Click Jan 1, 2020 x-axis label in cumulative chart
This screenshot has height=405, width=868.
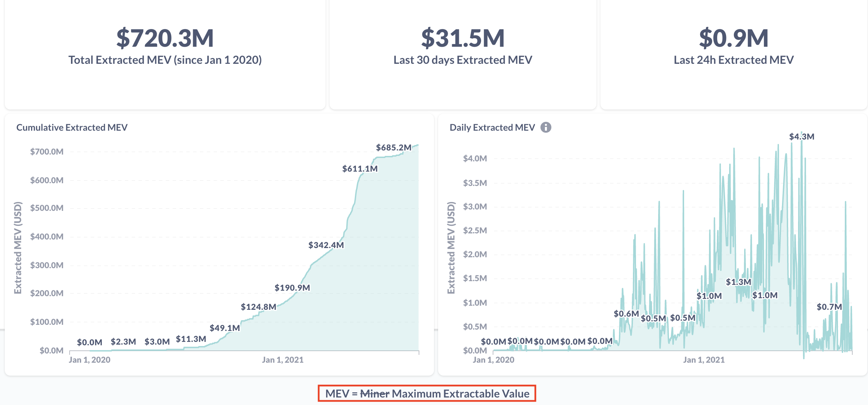click(90, 360)
